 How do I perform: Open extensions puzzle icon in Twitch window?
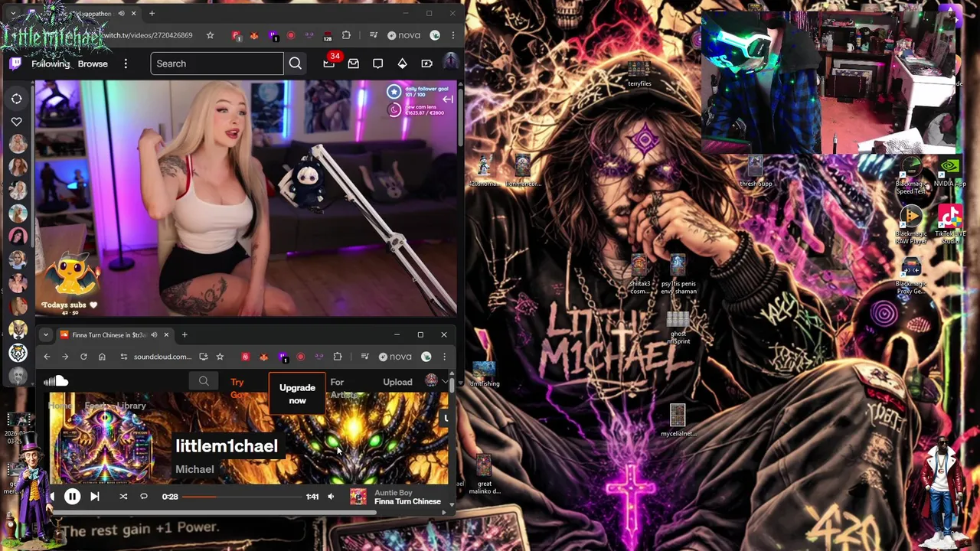pyautogui.click(x=346, y=35)
